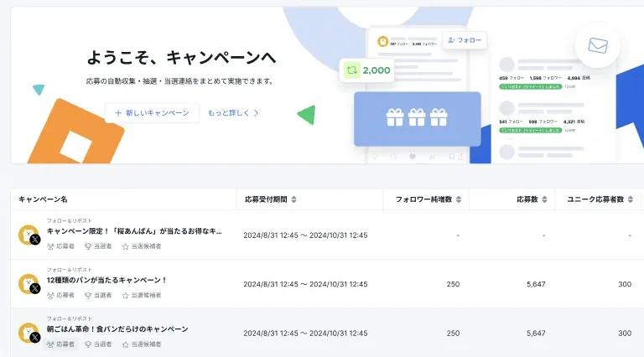Open the 12種類のパンが当たるキャンペーン title
644x357 pixels.
click(107, 280)
